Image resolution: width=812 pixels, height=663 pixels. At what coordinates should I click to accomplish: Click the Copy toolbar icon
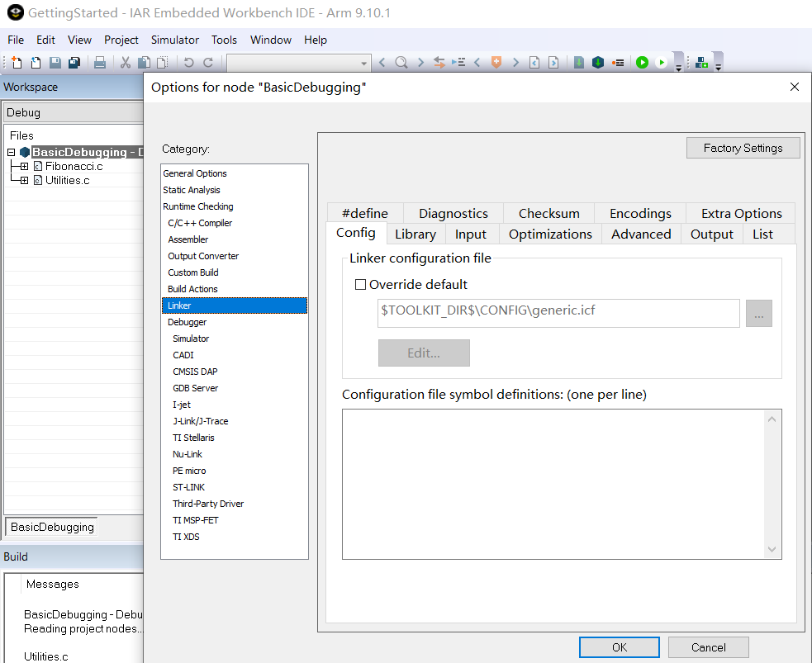pyautogui.click(x=144, y=63)
